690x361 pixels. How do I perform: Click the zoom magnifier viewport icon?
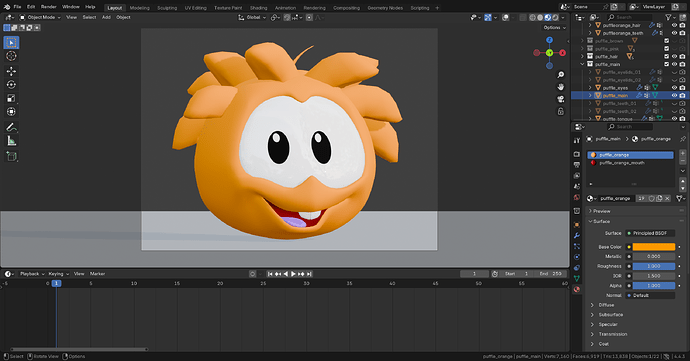(561, 75)
